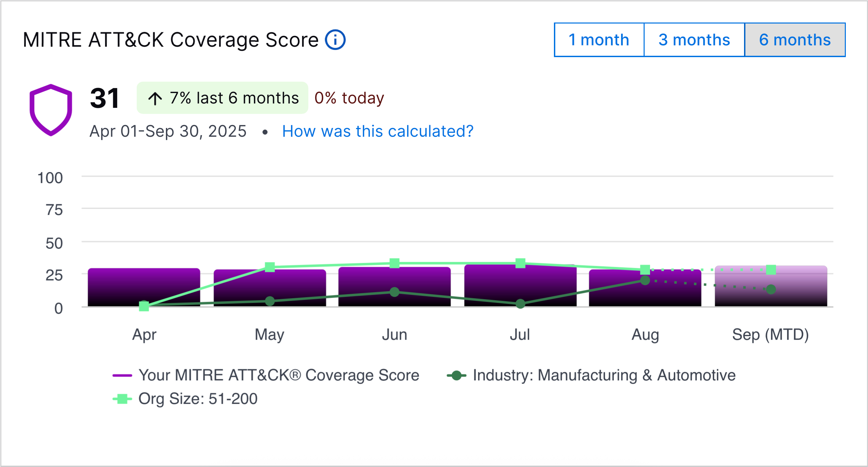Click the info icon beside Coverage Score title

click(335, 40)
